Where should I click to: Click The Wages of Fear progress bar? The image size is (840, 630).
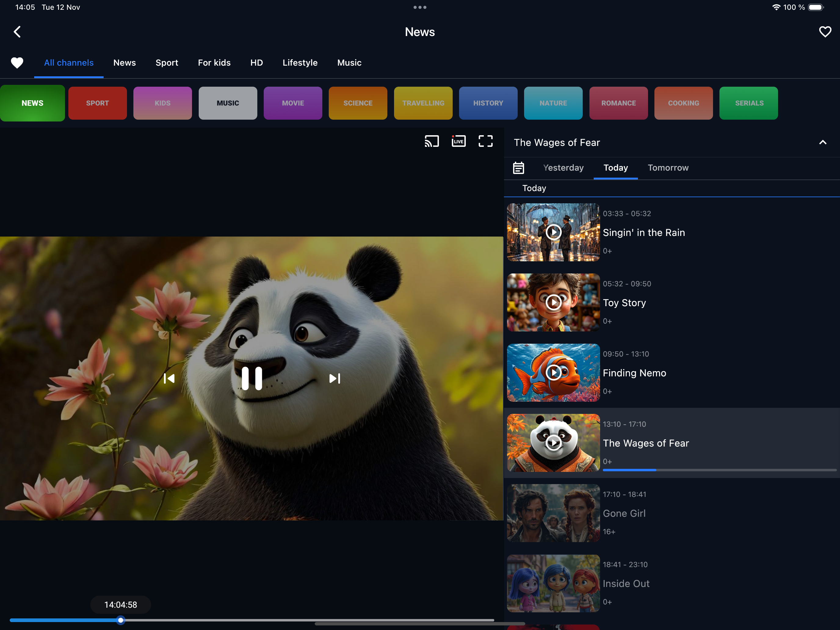pyautogui.click(x=720, y=470)
